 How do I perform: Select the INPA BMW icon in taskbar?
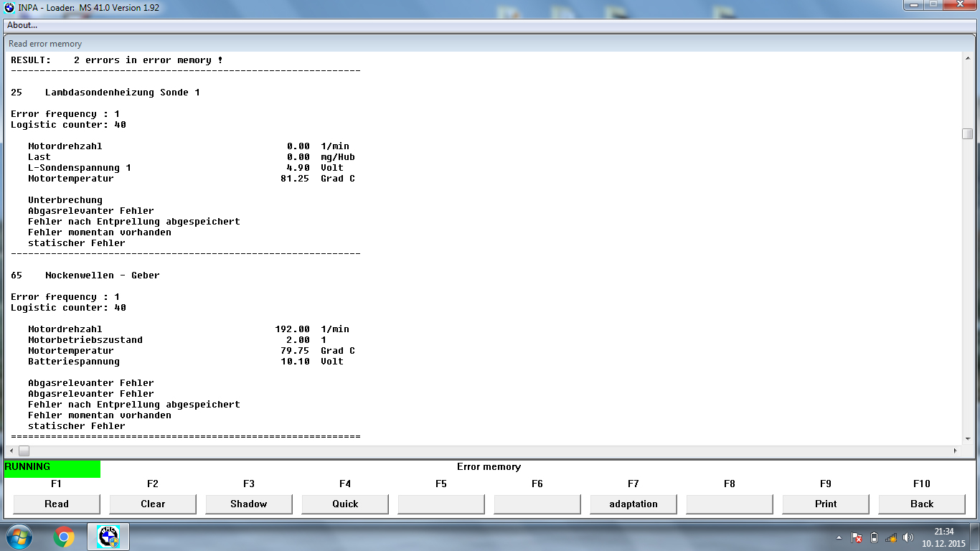108,537
